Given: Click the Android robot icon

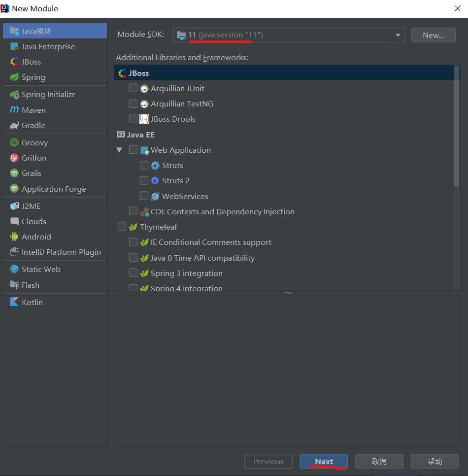Looking at the screenshot, I should click(14, 237).
